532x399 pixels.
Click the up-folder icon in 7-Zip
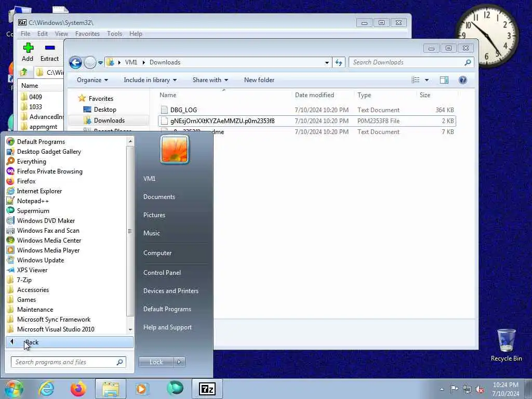[x=24, y=72]
